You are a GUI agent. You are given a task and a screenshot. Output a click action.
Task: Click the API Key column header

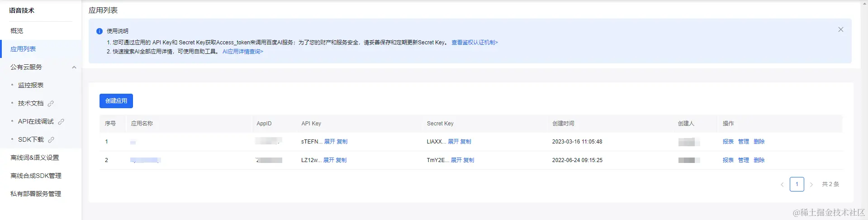coord(311,124)
